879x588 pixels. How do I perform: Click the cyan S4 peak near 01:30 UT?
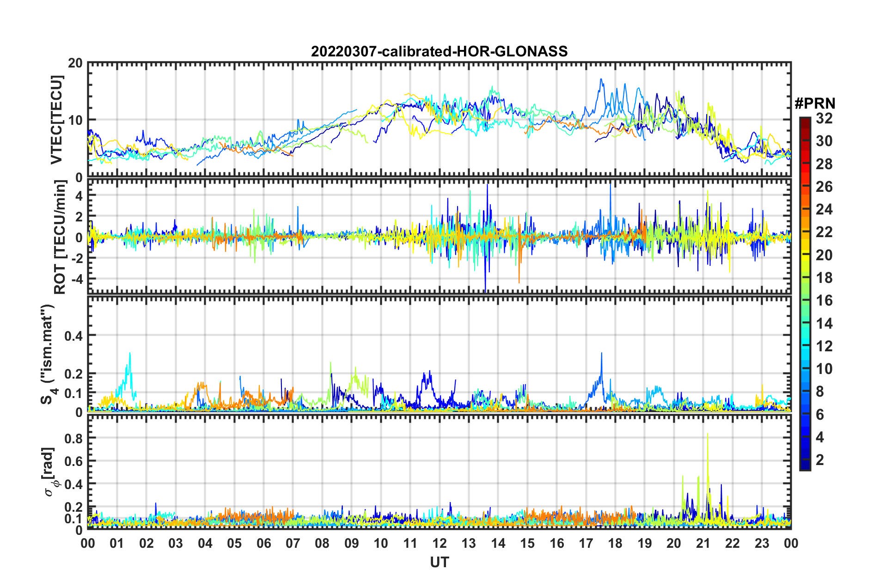tap(130, 354)
